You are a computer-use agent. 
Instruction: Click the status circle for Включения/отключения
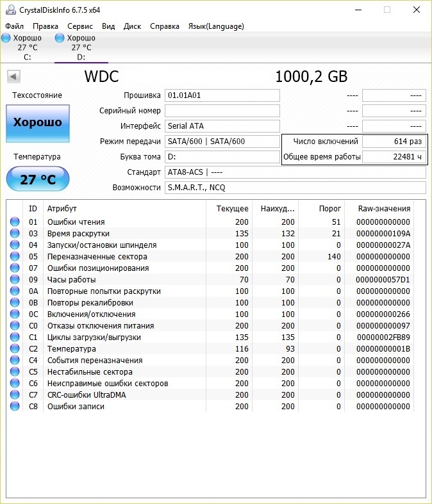point(15,314)
